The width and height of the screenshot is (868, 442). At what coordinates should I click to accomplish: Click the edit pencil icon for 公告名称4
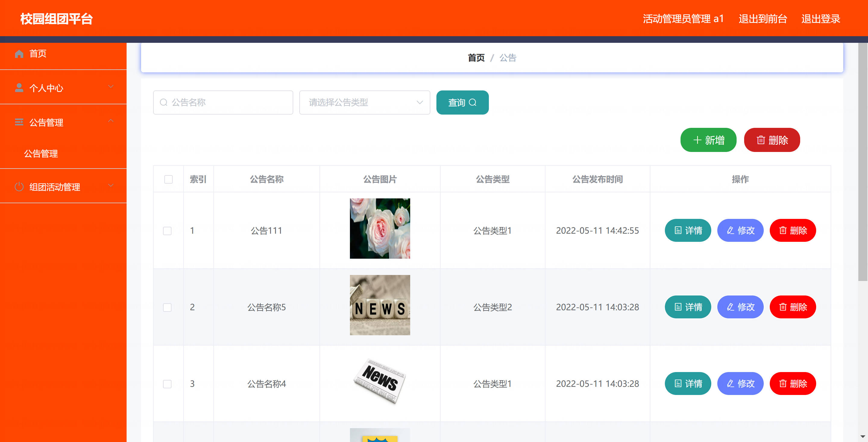tap(731, 384)
